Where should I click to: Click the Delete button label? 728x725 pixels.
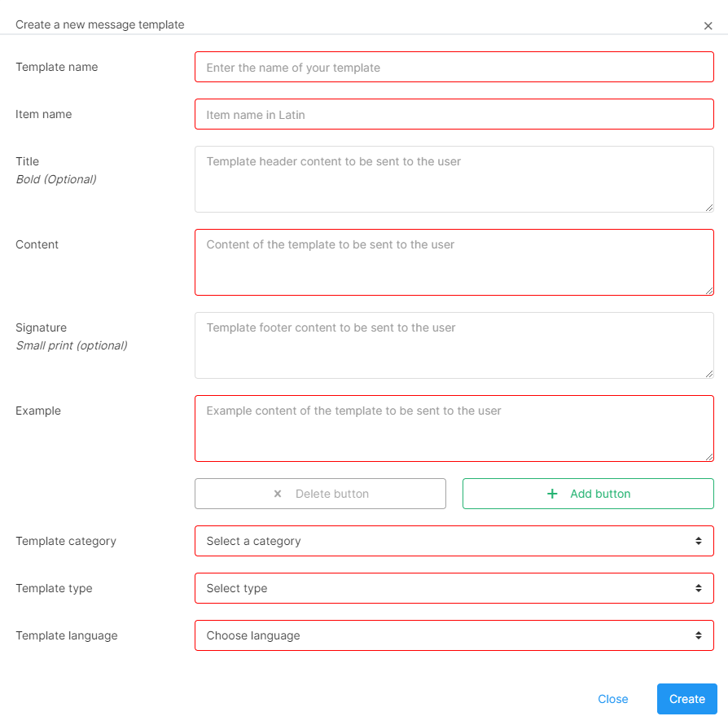click(332, 494)
